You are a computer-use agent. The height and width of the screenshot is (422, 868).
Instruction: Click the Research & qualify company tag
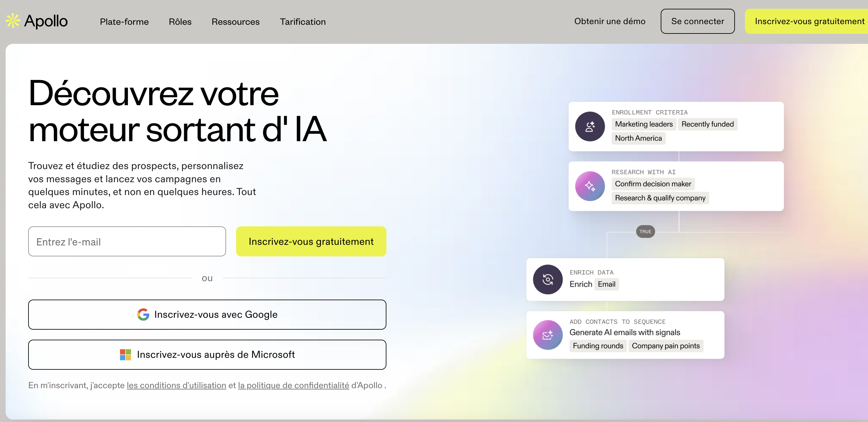[x=660, y=198]
